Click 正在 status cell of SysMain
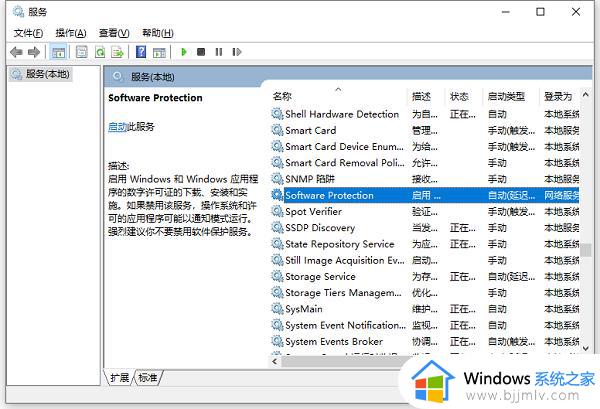Viewport: 600px width, 409px height. pyautogui.click(x=463, y=309)
